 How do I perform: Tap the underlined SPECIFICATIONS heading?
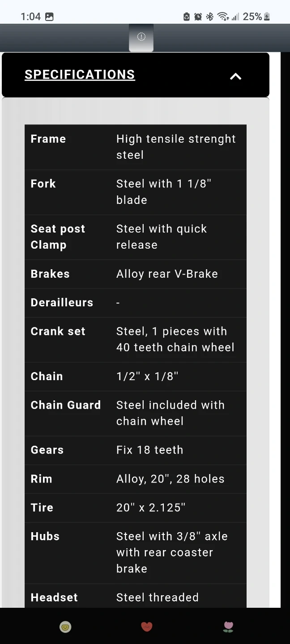click(80, 75)
